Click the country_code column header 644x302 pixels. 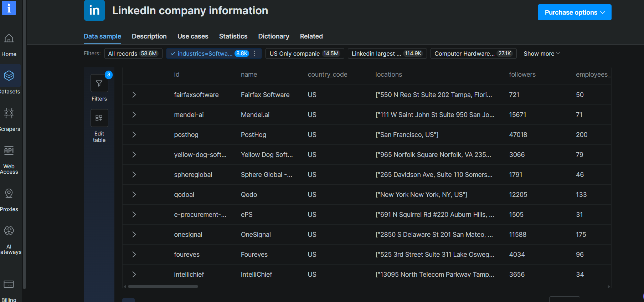pos(328,75)
